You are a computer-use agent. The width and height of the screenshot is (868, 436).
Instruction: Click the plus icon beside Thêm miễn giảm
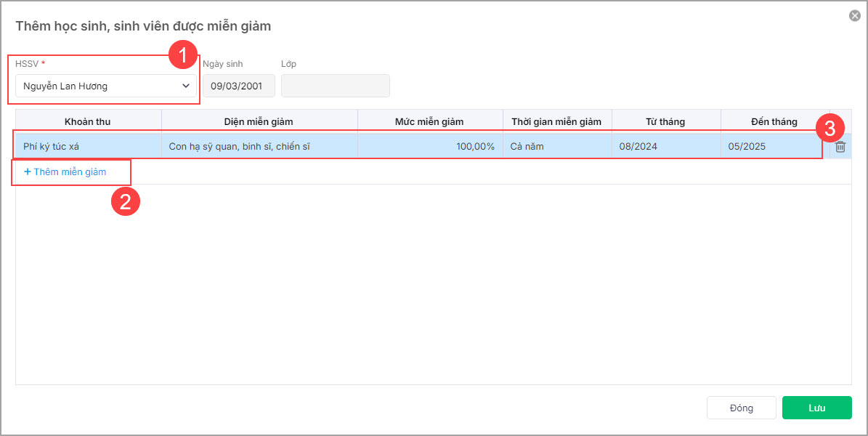point(28,172)
